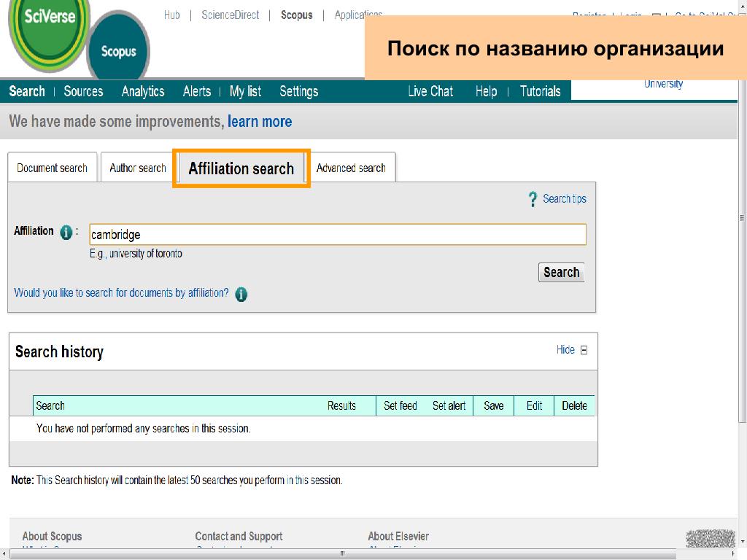Click the About Elsevier footer heading

tap(398, 536)
